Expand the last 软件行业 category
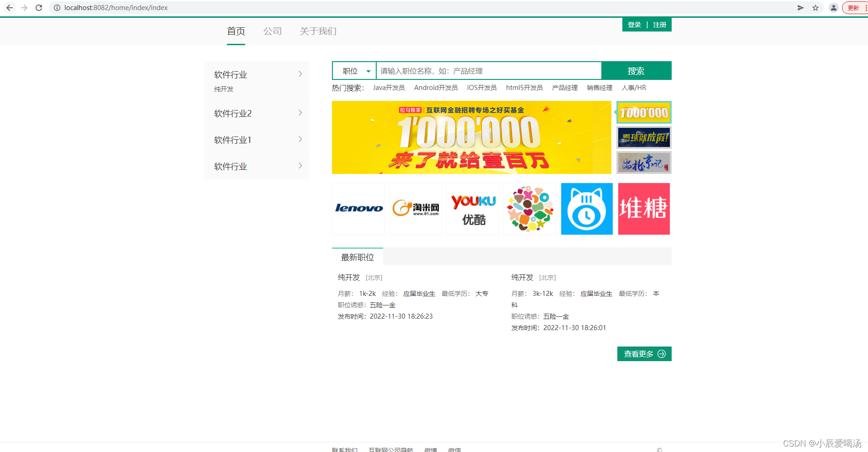Viewport: 868px width, 452px height. tap(257, 166)
